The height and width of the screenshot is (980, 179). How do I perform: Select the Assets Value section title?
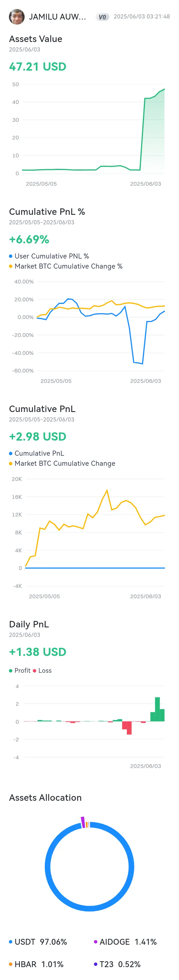coord(36,39)
